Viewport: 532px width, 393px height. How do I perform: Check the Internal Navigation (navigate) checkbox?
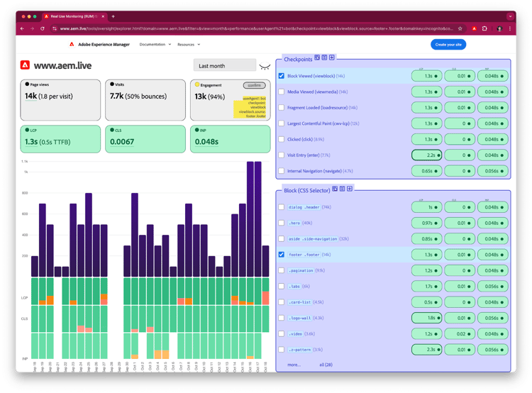(x=282, y=171)
